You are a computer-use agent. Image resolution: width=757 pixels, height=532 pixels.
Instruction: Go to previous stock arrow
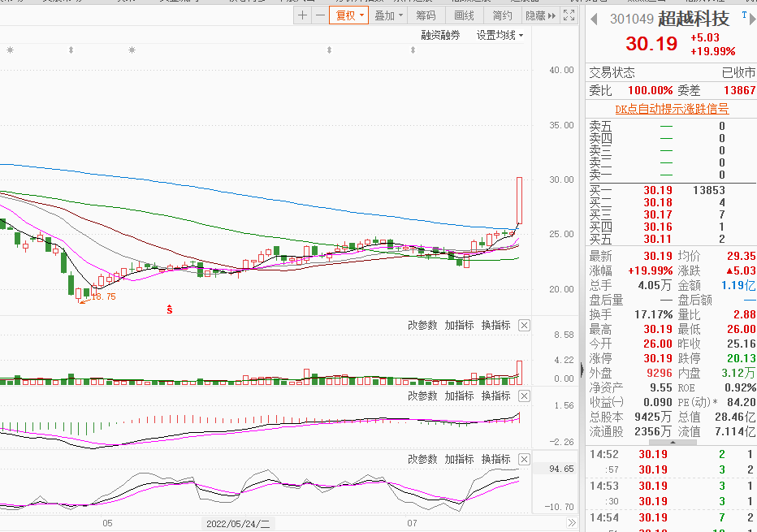595,19
